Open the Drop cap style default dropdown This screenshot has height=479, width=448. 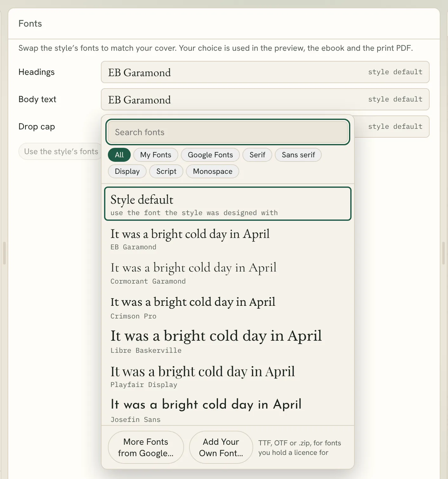click(x=392, y=127)
